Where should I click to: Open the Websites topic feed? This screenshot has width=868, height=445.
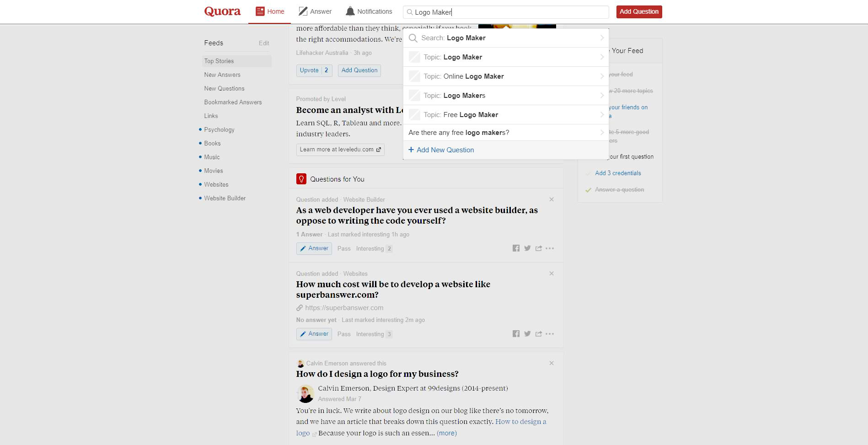click(x=216, y=185)
